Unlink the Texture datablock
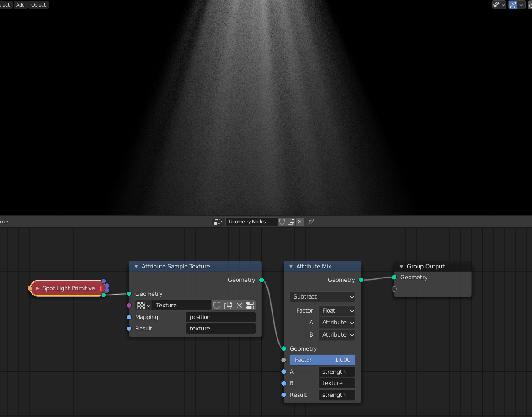532x417 pixels. coord(239,305)
